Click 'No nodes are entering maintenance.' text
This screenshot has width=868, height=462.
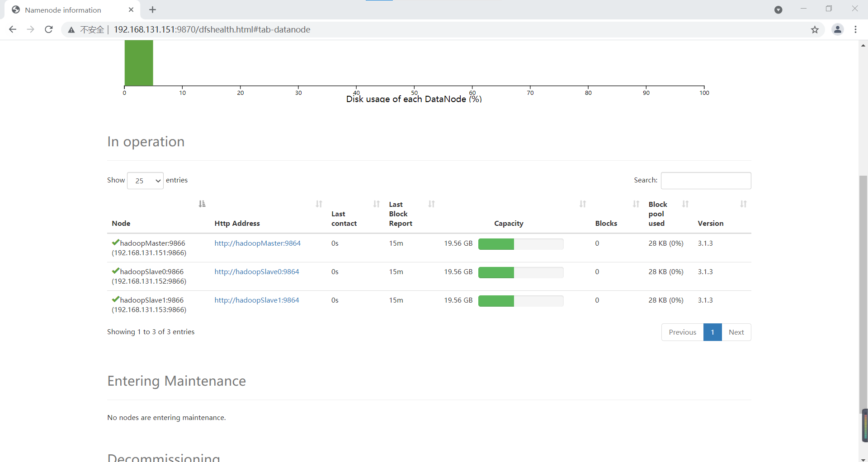click(166, 417)
